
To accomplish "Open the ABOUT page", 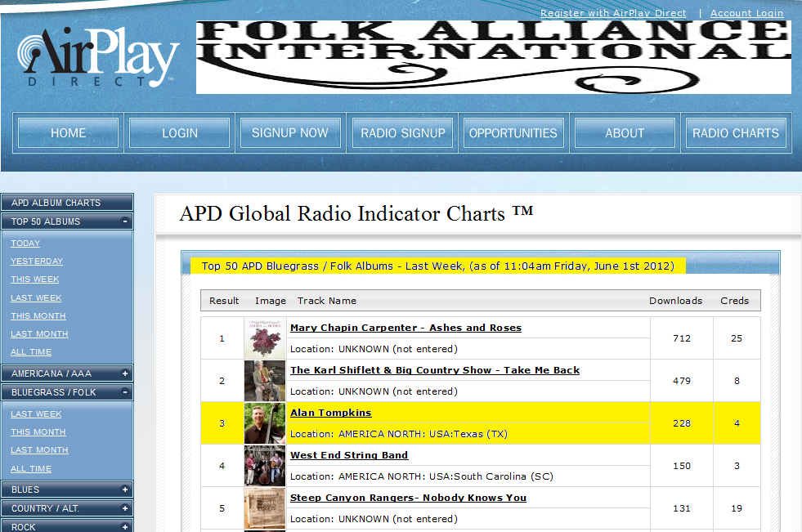I will click(x=625, y=133).
